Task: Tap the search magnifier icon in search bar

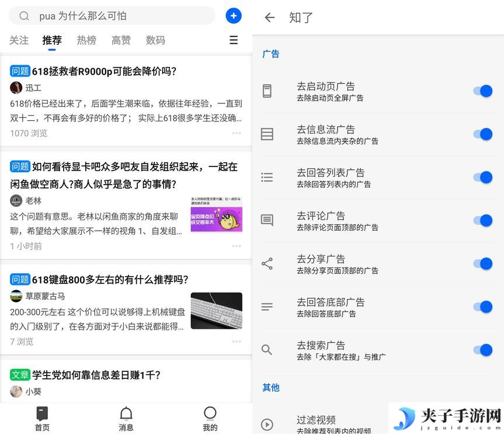Action: (x=24, y=16)
